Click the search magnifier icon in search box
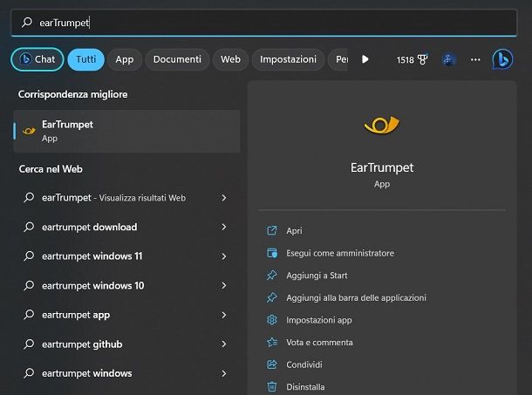 coord(27,23)
